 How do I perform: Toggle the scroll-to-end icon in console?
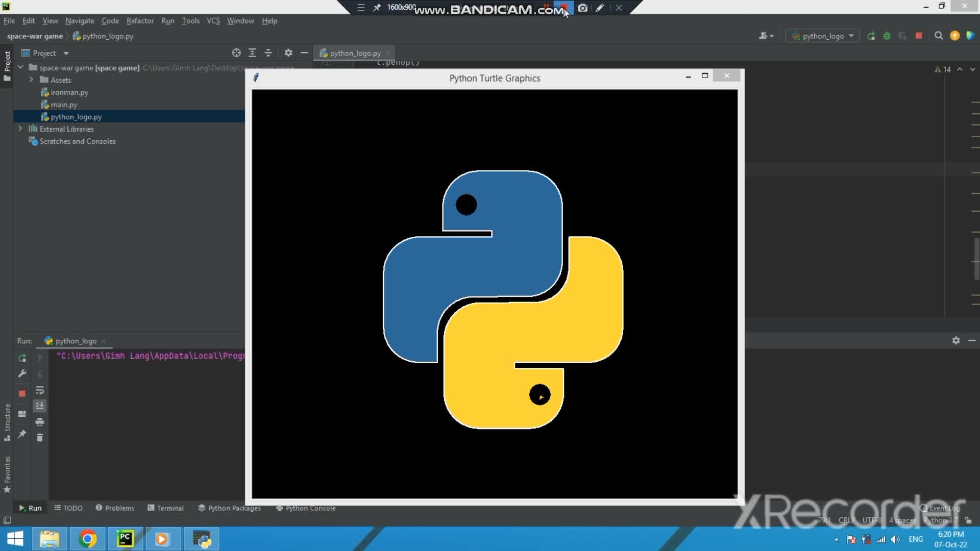coord(41,406)
